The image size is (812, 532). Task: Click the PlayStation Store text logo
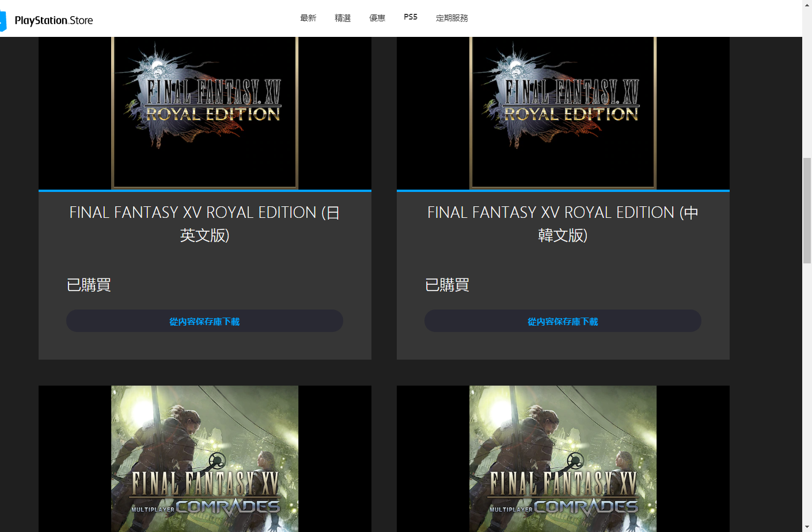54,20
